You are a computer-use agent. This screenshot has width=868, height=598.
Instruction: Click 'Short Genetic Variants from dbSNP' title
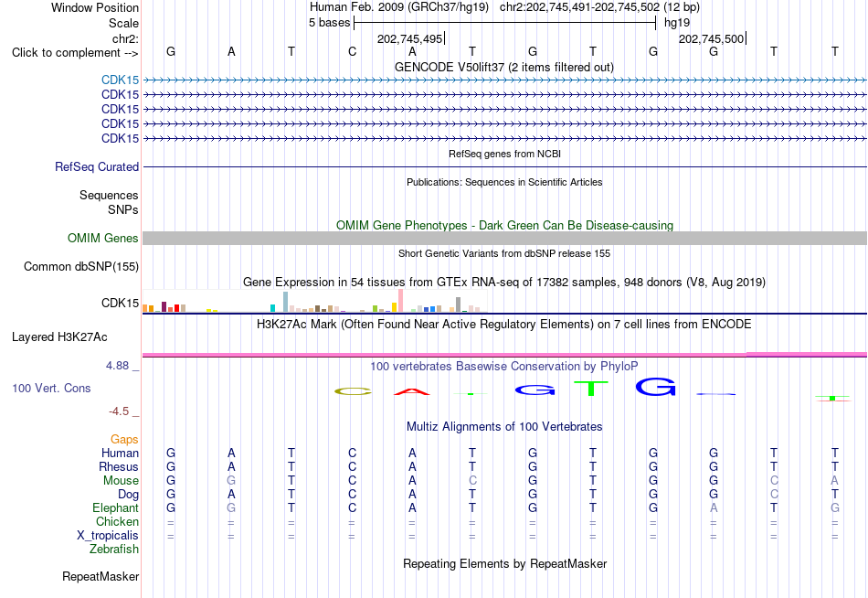click(x=504, y=253)
